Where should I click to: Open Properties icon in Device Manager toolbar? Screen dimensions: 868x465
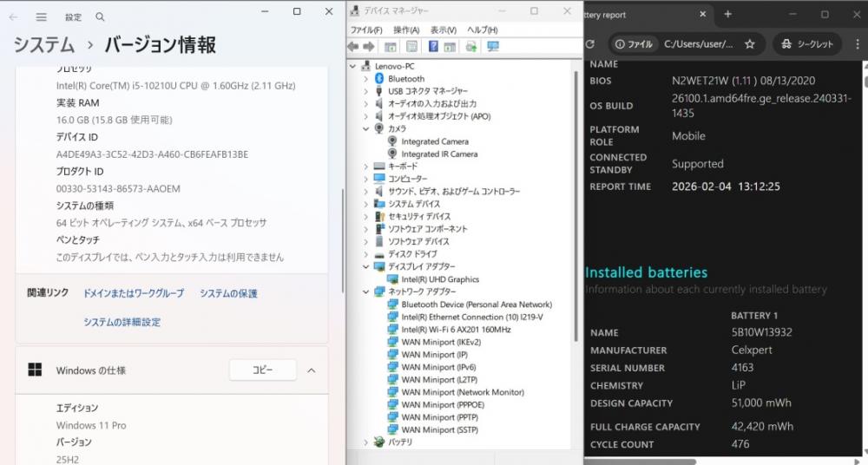tap(411, 47)
